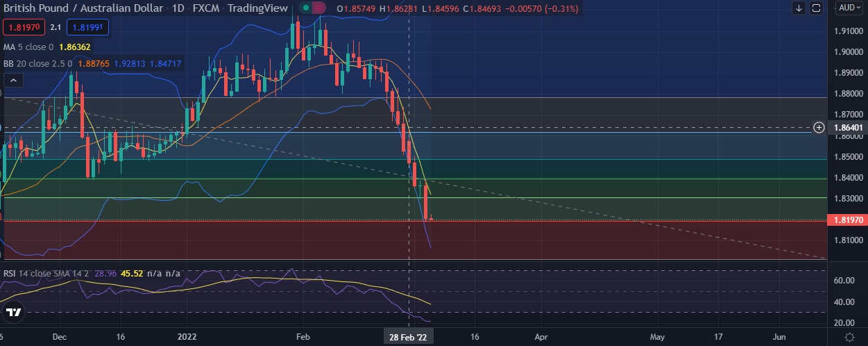Click the blue buy price button 1.81991
The width and height of the screenshot is (868, 346).
87,28
